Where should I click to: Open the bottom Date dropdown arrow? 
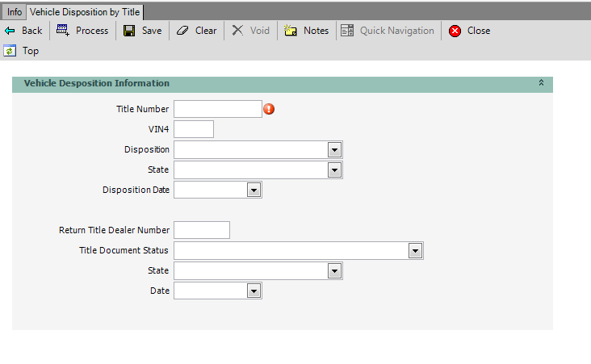[x=254, y=291]
